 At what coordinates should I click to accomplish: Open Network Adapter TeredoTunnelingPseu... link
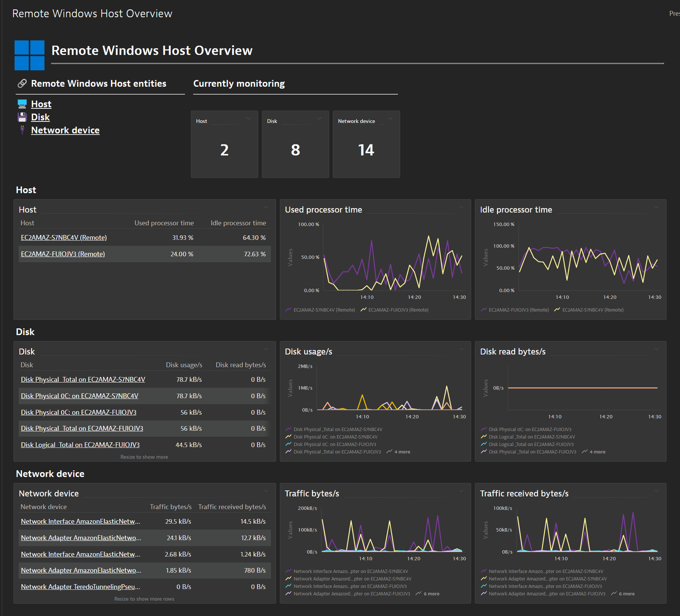point(80,587)
